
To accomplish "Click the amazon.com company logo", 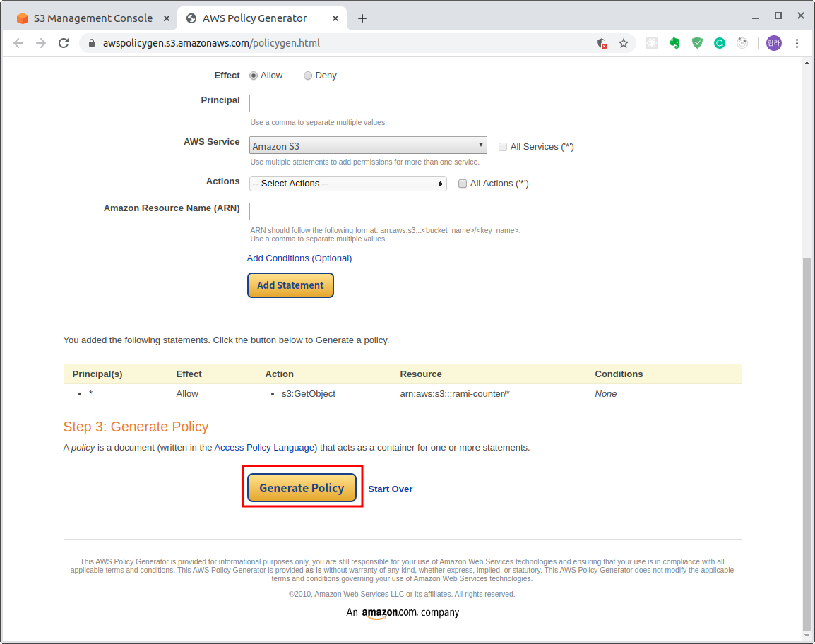I will click(403, 613).
